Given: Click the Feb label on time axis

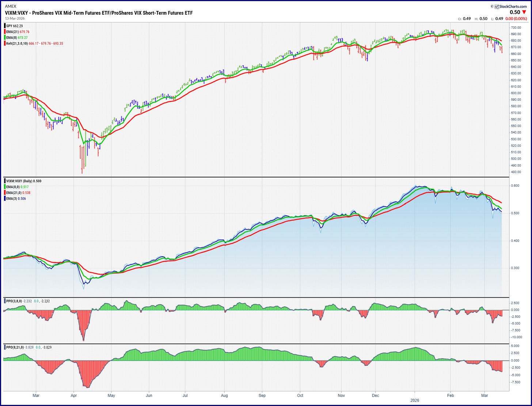Looking at the screenshot, I should [x=450, y=395].
